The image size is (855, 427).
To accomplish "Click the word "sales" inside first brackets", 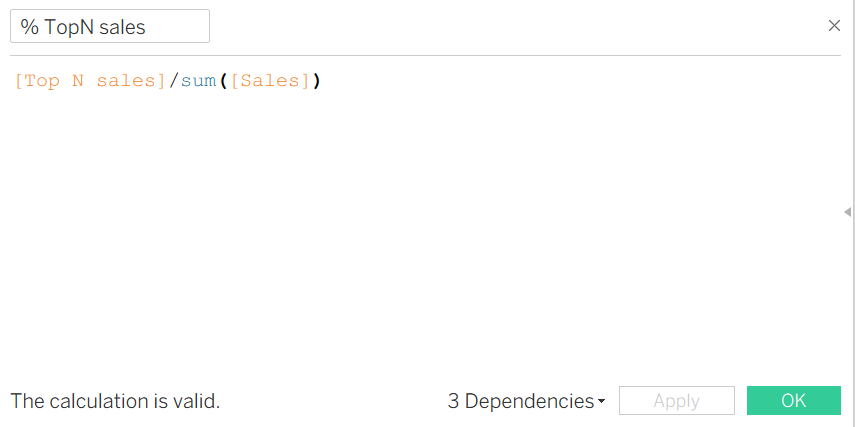I will click(x=125, y=81).
